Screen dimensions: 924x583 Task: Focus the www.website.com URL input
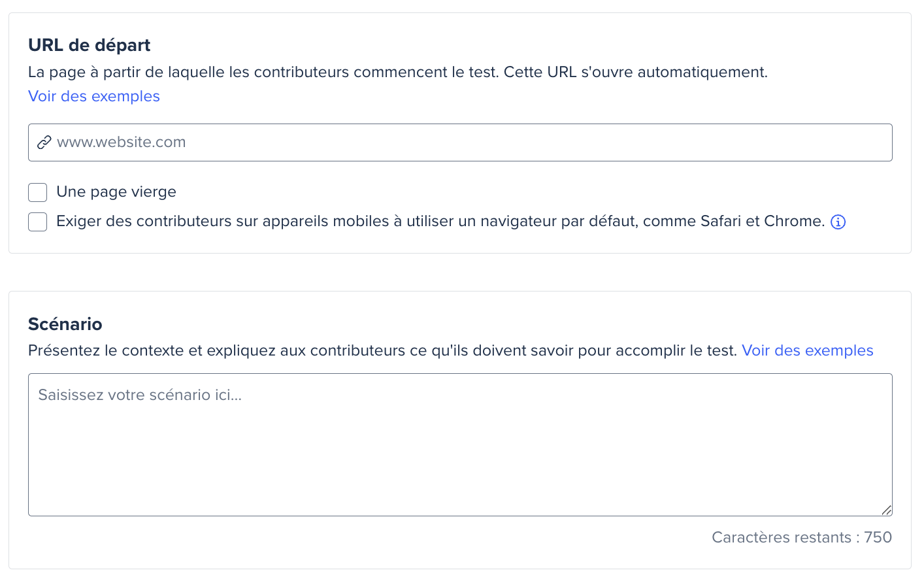pyautogui.click(x=460, y=142)
